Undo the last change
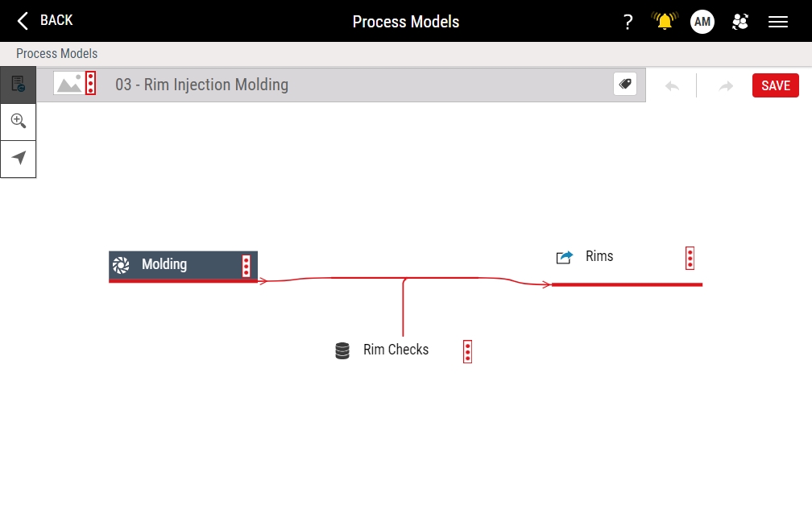Screen dimensions: 812x522 pos(672,85)
